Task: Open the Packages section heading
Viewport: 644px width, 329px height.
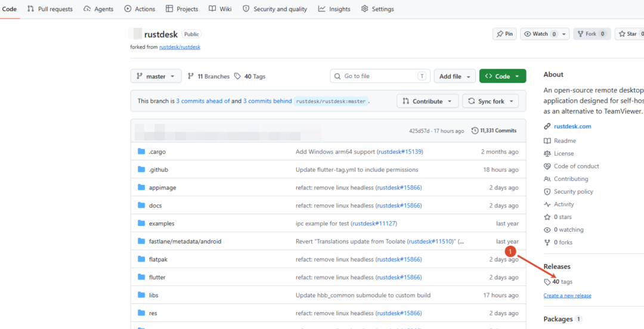Action: pyautogui.click(x=558, y=319)
